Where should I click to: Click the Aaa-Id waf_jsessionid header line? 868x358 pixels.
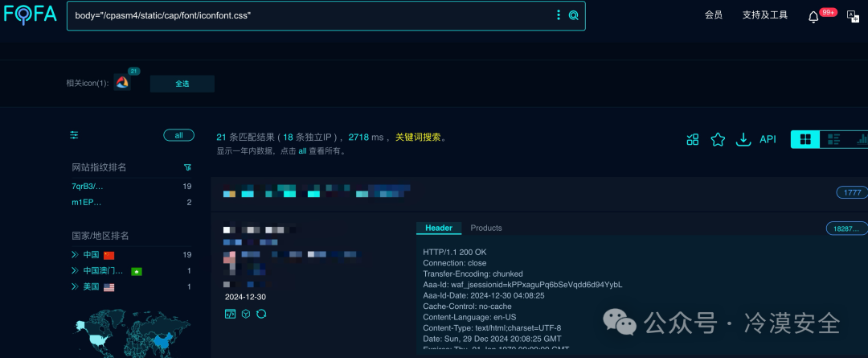click(x=522, y=285)
